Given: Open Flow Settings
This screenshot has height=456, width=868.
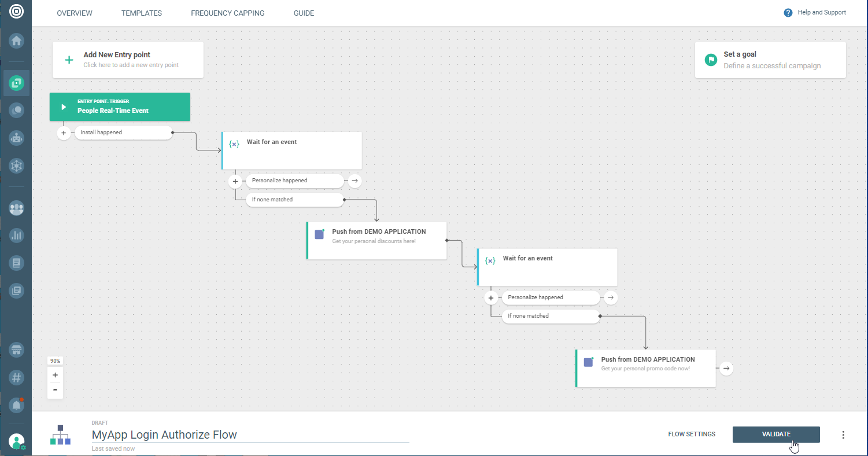Looking at the screenshot, I should pyautogui.click(x=691, y=435).
